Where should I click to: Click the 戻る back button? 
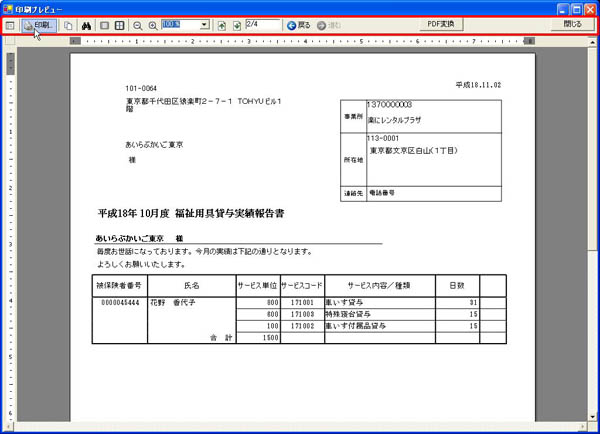(298, 25)
